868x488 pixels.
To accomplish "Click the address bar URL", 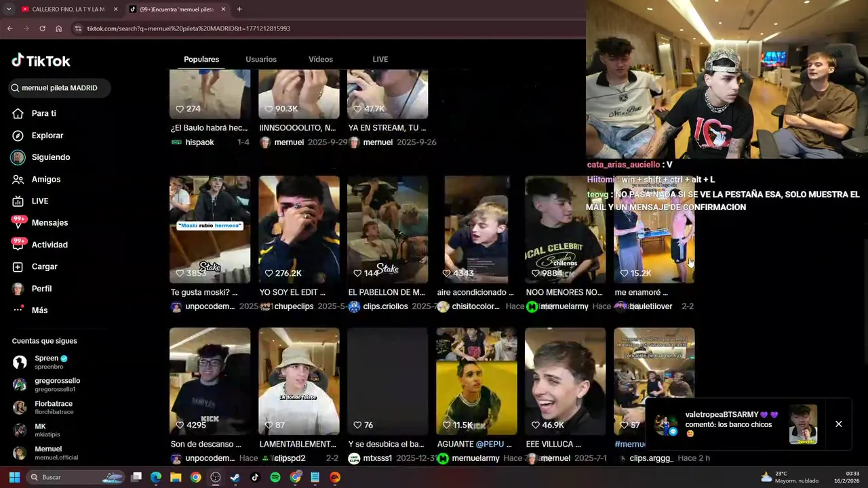I will [189, 28].
